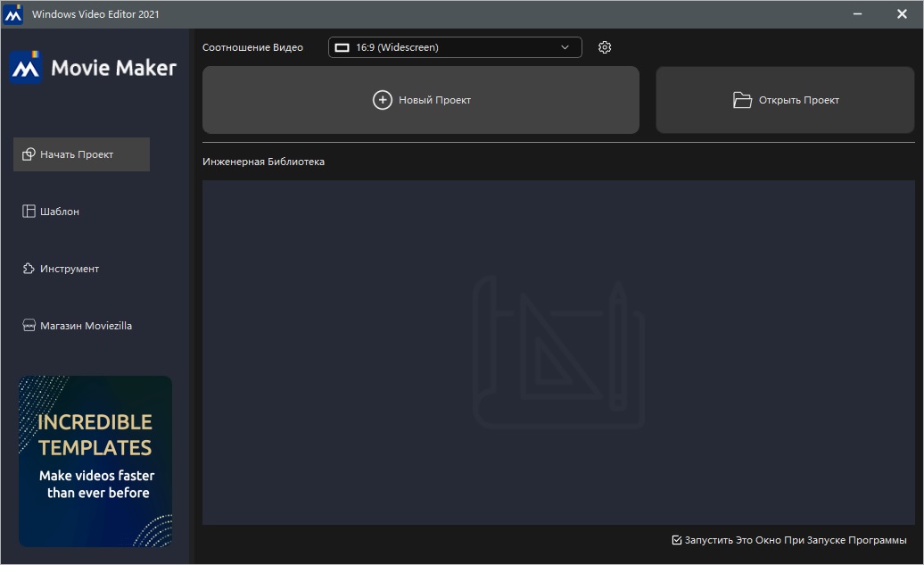Click the Windows Video Editor title bar icon

(14, 13)
